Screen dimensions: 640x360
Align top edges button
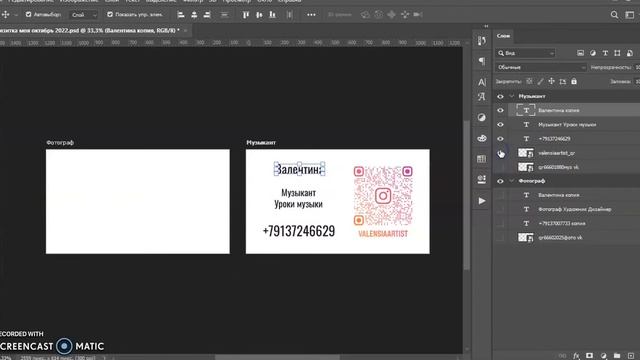click(x=246, y=15)
